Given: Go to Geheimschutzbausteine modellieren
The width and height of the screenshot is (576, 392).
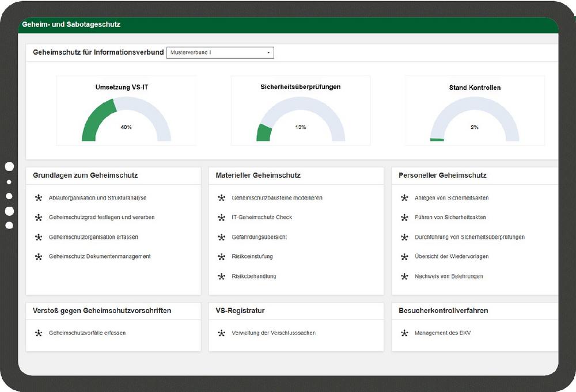Looking at the screenshot, I should pos(276,198).
